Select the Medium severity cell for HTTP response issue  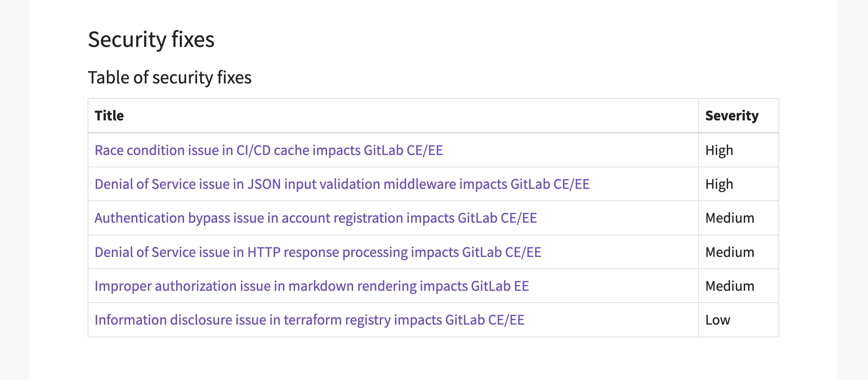729,252
